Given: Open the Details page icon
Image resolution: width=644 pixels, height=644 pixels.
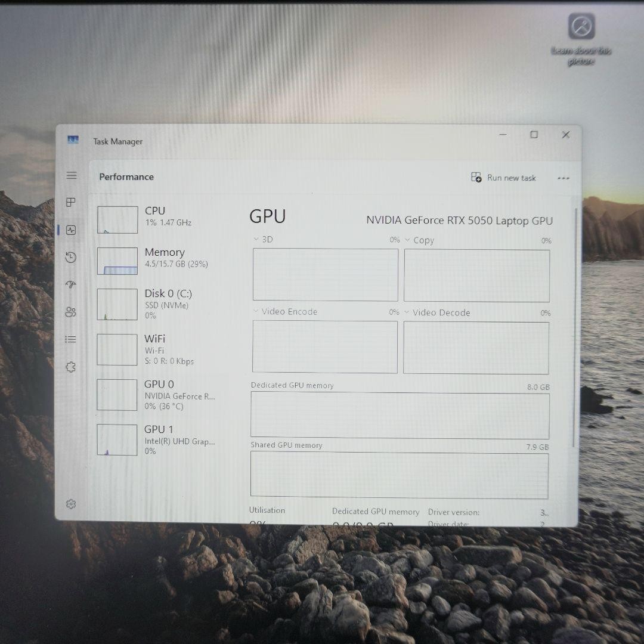Looking at the screenshot, I should (70, 339).
